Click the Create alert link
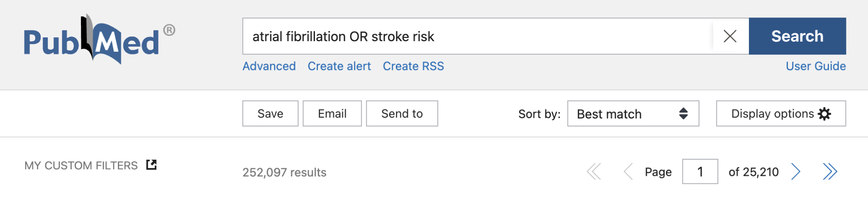This screenshot has height=200, width=868. click(x=339, y=66)
